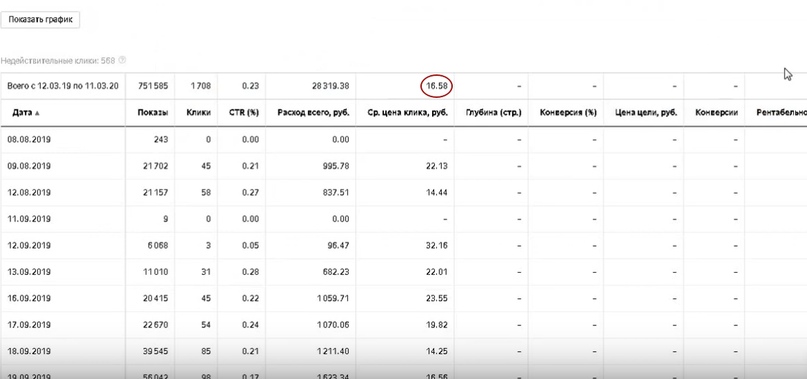Select impressions value 21 702

pos(155,166)
